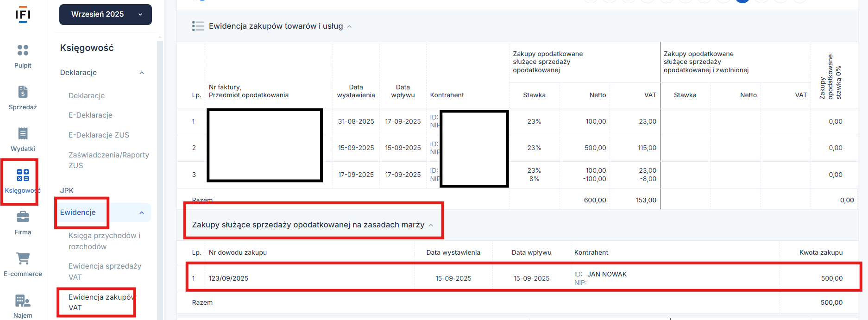Viewport: 868px width, 320px height.
Task: Open the Firma briefcase icon
Action: [23, 217]
